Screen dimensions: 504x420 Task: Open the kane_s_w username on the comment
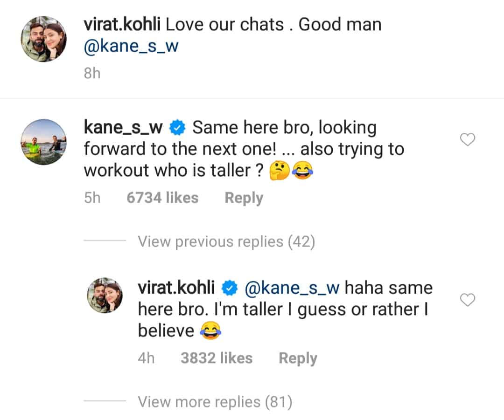(x=123, y=127)
